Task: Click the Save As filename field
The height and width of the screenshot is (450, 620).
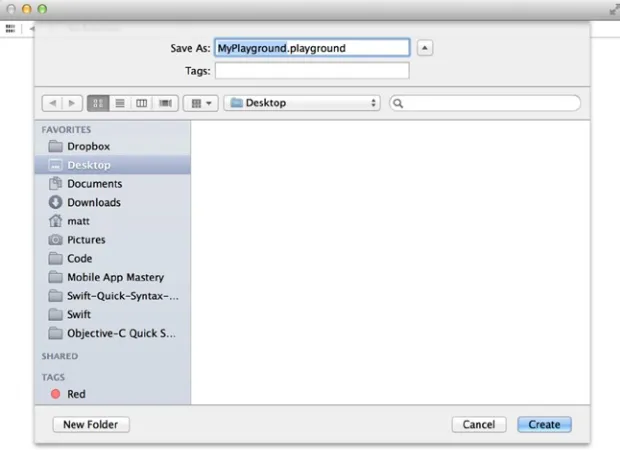Action: pos(312,48)
